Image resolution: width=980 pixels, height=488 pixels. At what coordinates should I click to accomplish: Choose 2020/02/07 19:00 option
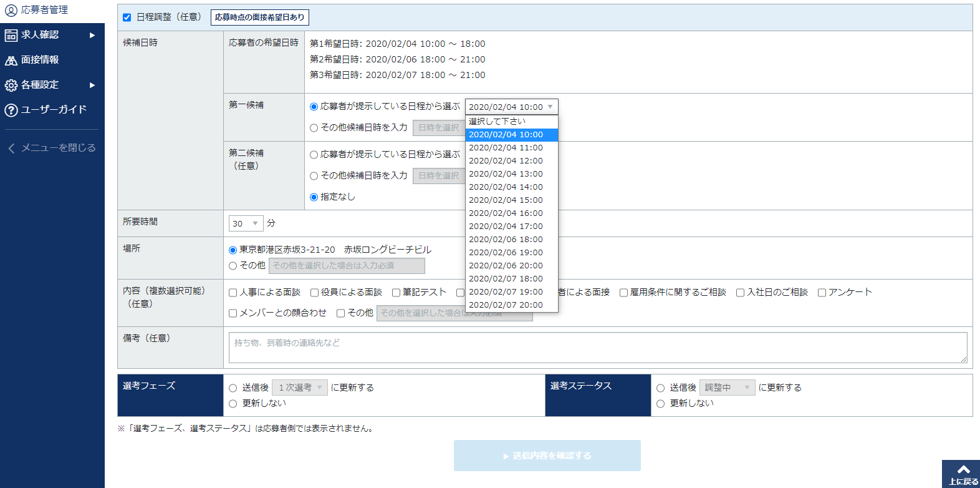(512, 292)
